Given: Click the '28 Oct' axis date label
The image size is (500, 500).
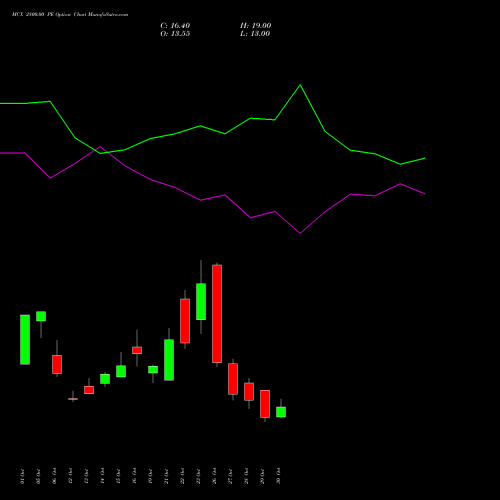Looking at the screenshot, I should (246, 476).
